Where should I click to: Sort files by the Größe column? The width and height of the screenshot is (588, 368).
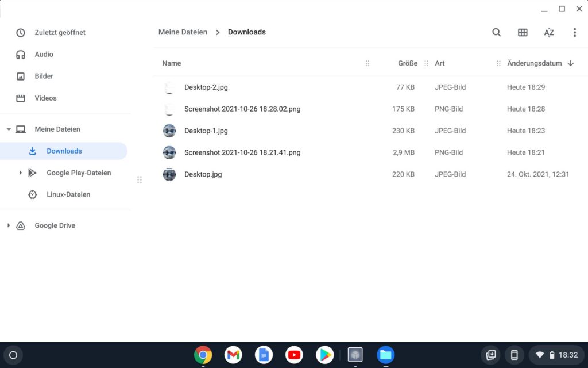[x=408, y=63]
